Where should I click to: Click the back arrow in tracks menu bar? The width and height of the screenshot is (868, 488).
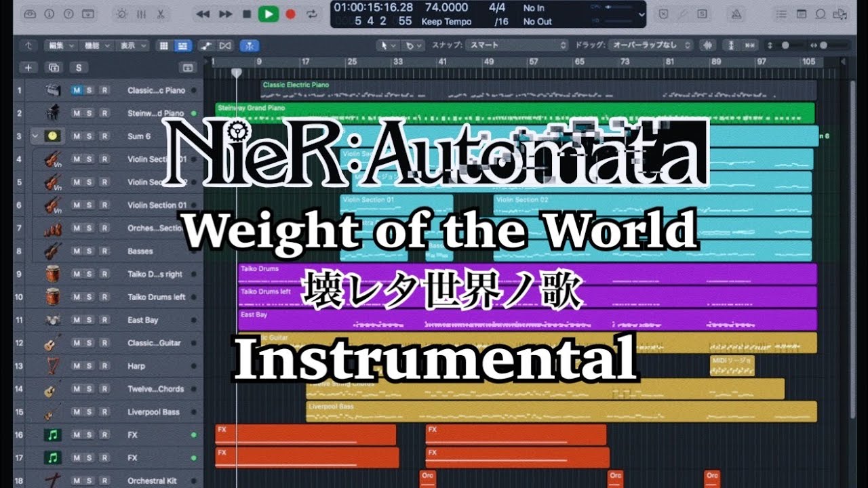[28, 45]
